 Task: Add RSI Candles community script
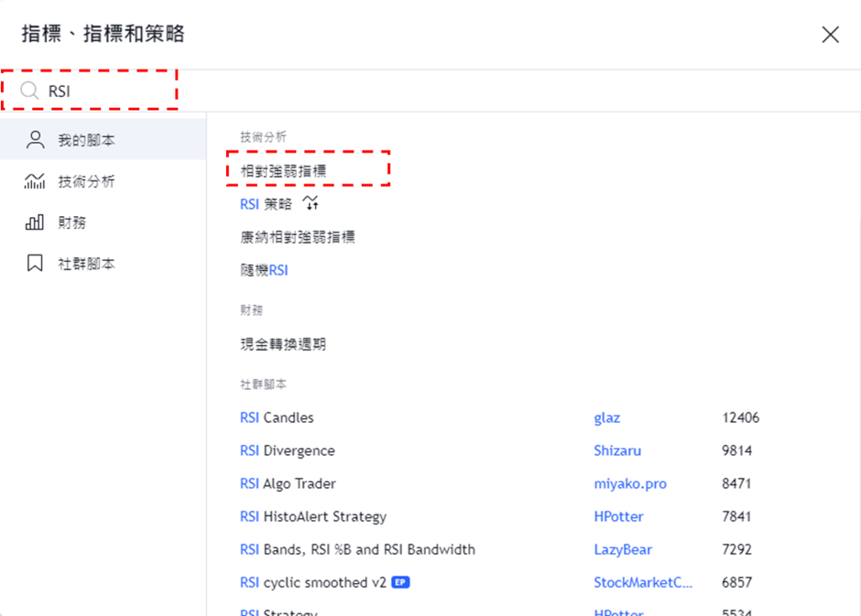click(277, 417)
